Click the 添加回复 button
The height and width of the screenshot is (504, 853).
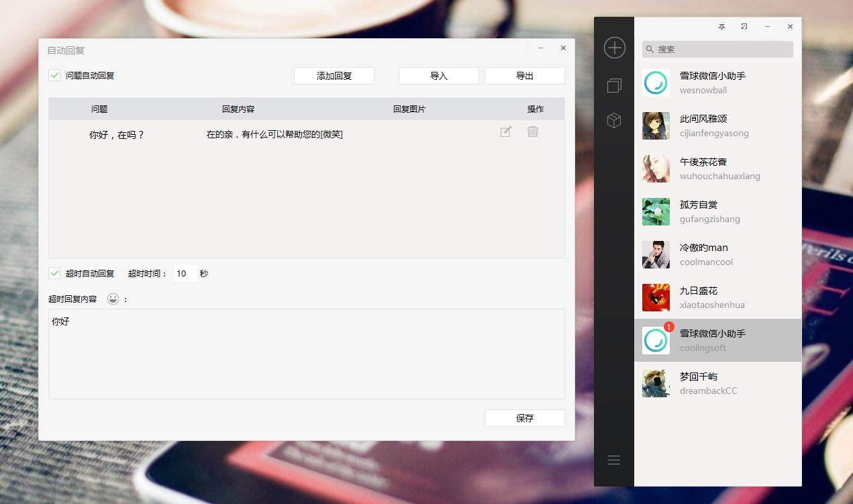tap(334, 76)
